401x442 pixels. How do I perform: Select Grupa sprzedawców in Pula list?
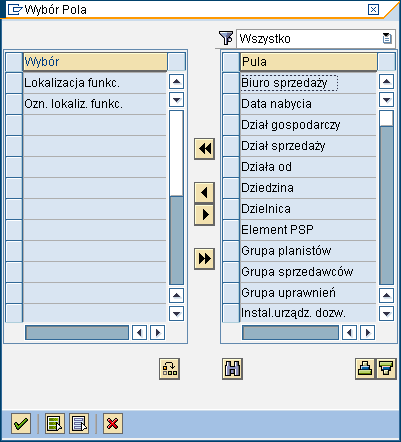[x=308, y=272]
